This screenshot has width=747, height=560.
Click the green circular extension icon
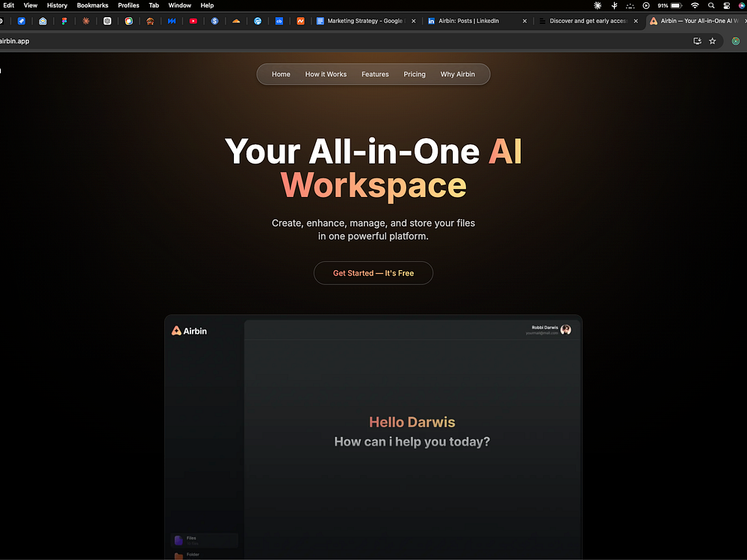tap(736, 41)
